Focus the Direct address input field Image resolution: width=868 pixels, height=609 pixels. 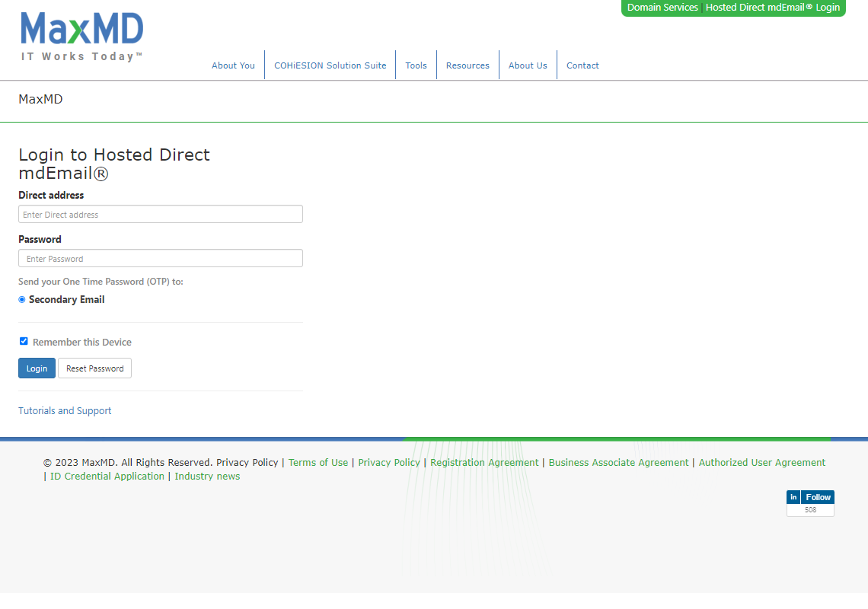(161, 215)
